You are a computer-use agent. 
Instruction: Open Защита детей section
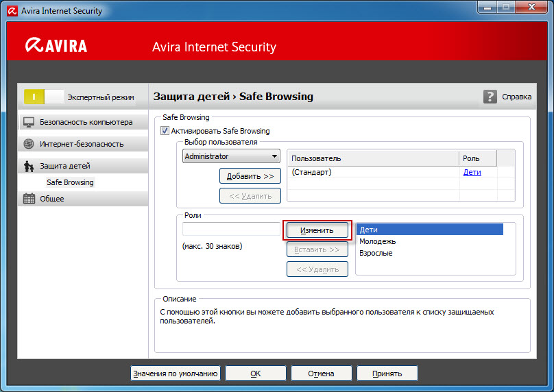tap(83, 166)
